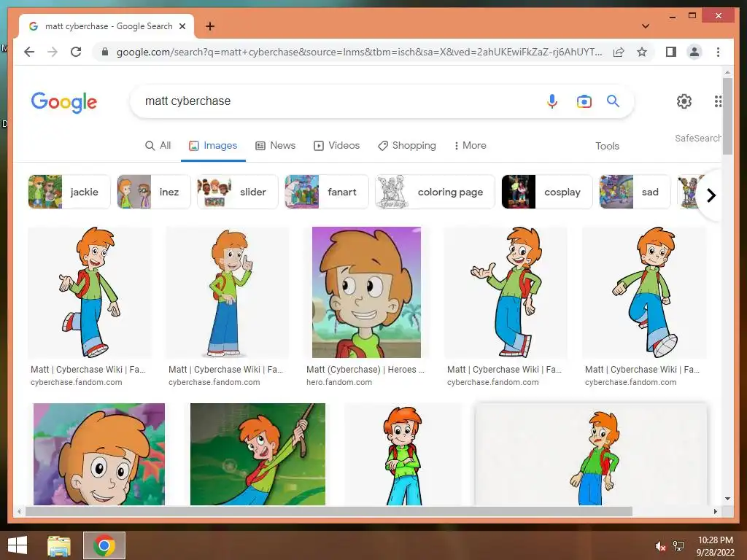Image resolution: width=747 pixels, height=560 pixels.
Task: Open SafeSearch settings
Action: click(697, 138)
